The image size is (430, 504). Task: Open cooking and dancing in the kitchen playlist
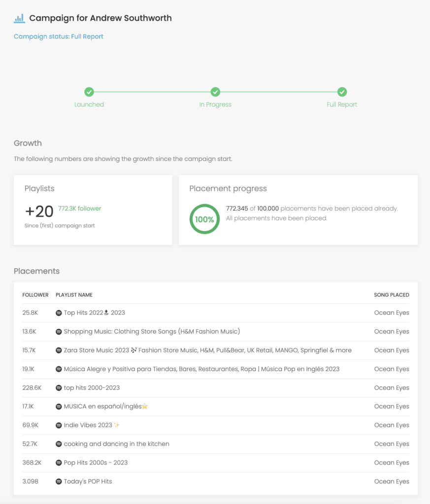[116, 444]
